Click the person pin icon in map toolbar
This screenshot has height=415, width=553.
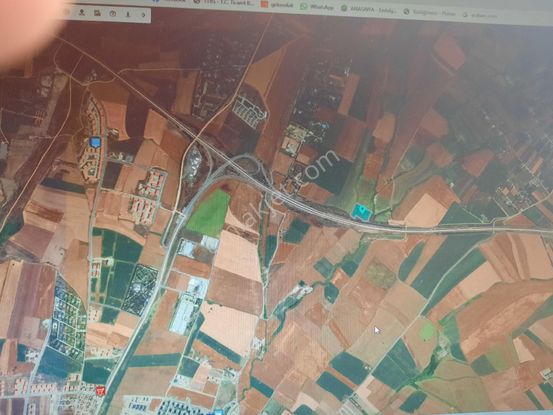[82, 13]
